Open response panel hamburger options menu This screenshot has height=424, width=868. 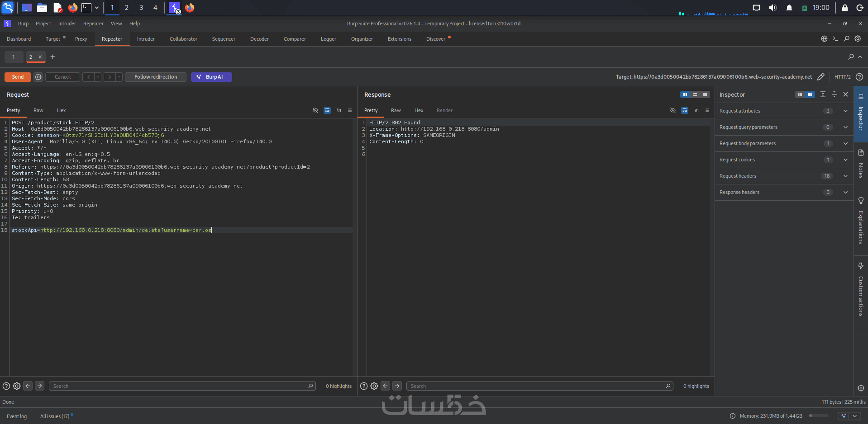point(707,110)
